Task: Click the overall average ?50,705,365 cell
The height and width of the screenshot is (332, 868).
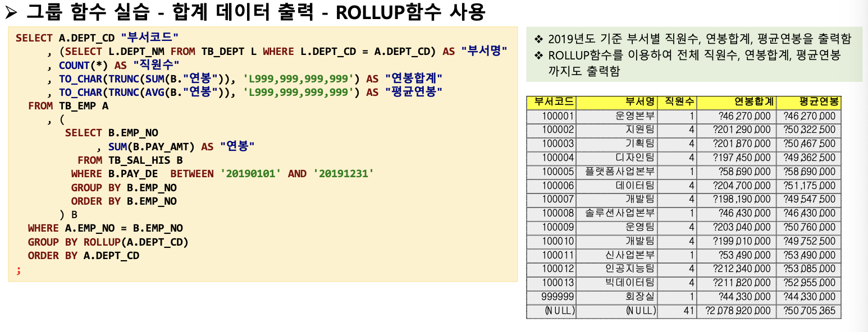Action: click(808, 311)
